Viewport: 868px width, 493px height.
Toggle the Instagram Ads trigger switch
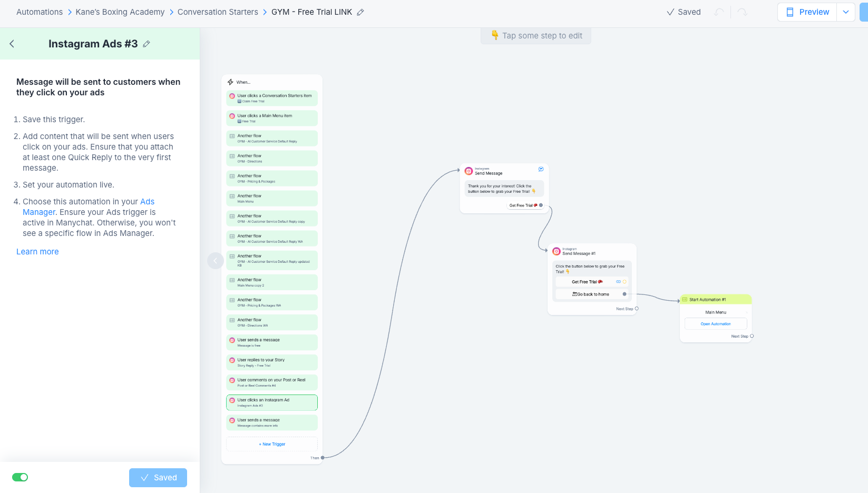pos(20,477)
